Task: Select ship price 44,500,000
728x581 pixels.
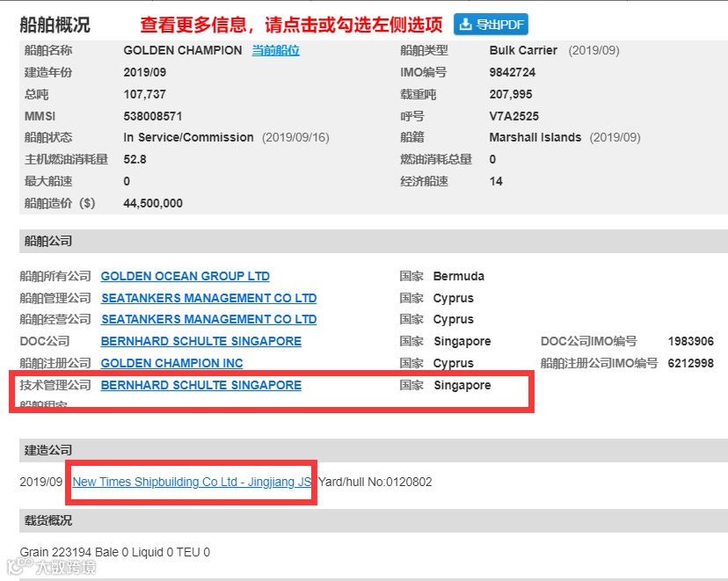Action: click(x=153, y=203)
